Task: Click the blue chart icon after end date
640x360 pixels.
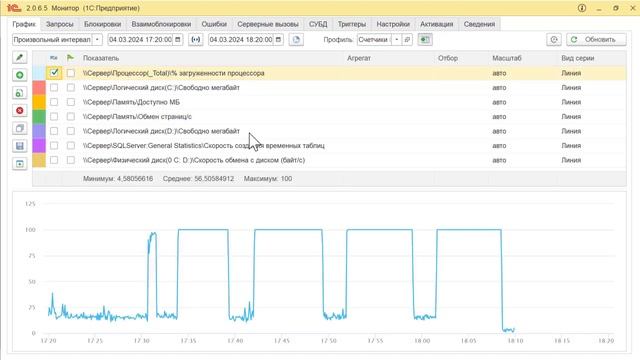Action: click(x=296, y=40)
